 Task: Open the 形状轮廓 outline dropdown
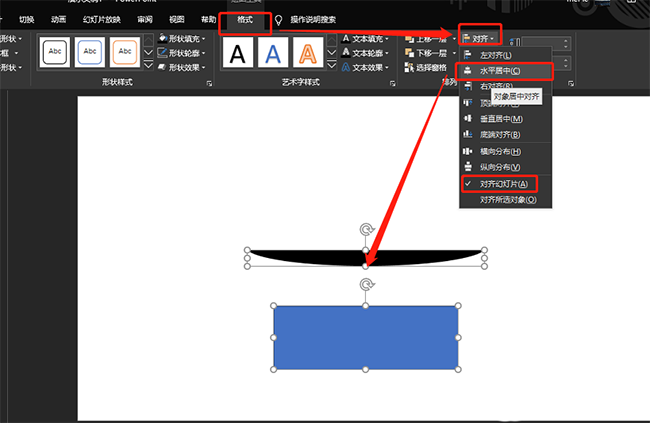click(182, 53)
